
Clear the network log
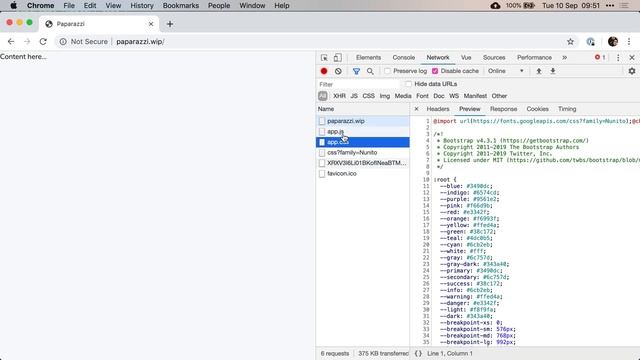click(338, 71)
